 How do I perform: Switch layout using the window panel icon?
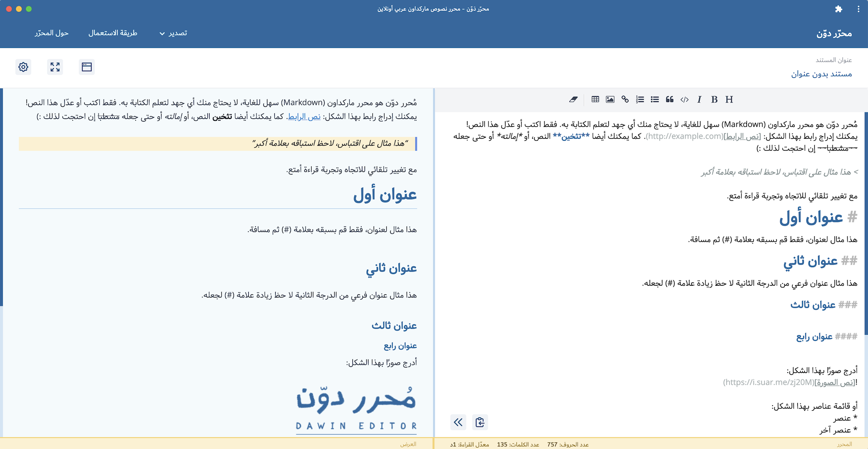pyautogui.click(x=87, y=67)
